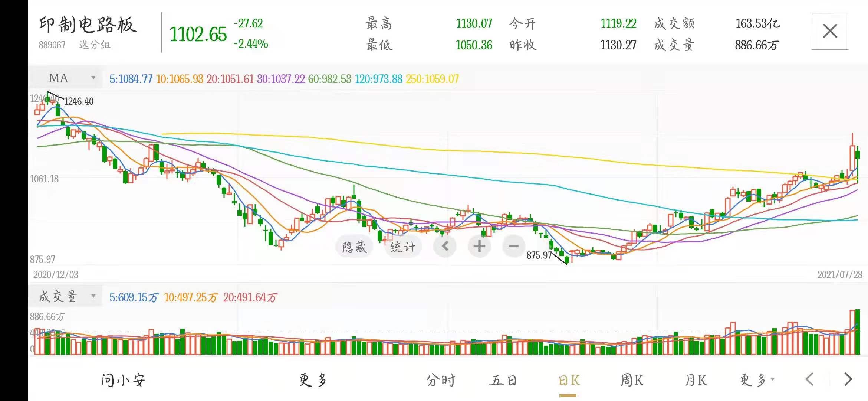This screenshot has height=401, width=868.
Task: Tap the MA20 value 20:1051.61
Action: (x=230, y=79)
